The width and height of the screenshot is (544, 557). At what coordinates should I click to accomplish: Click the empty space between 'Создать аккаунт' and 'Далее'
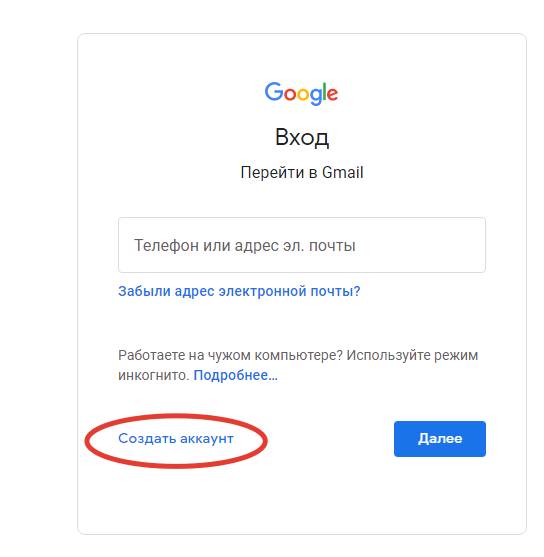pos(330,439)
